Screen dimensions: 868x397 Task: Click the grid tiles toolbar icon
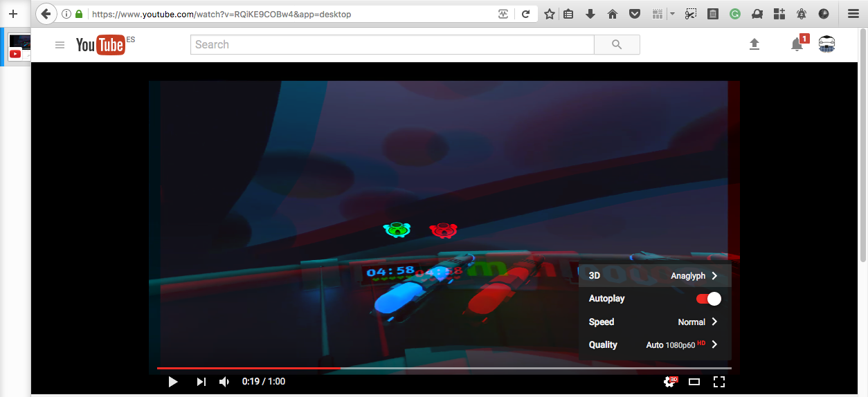(658, 14)
